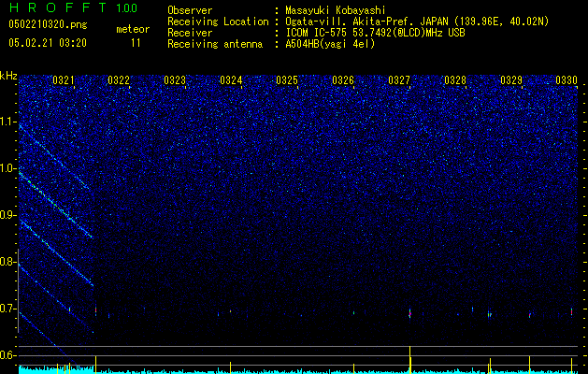Screen dimensions: 588x374
Task: Click the filename 0502210320.png
Action: click(48, 24)
